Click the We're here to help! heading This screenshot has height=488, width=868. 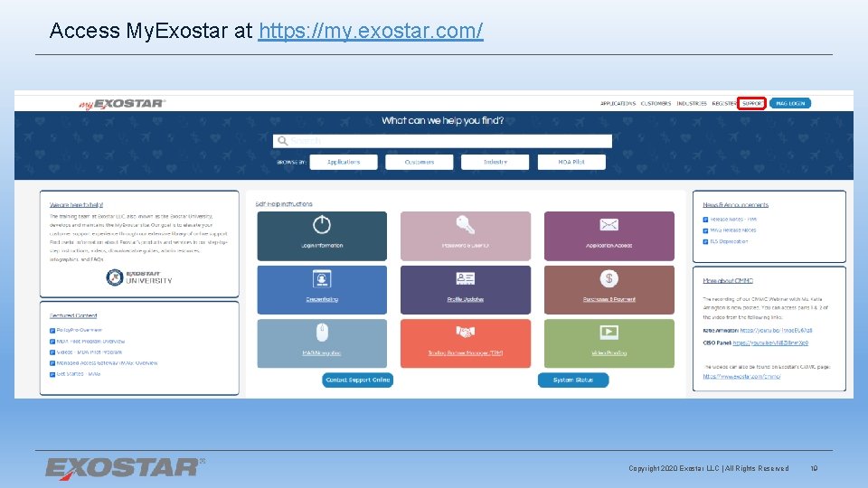pos(76,205)
